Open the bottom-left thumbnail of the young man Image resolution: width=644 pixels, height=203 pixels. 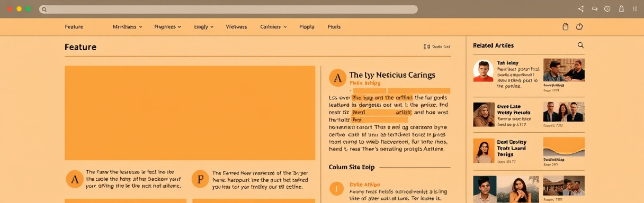(485, 189)
